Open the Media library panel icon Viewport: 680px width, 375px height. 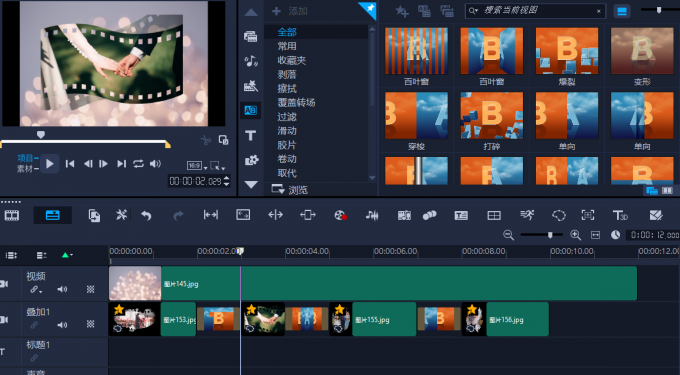(251, 36)
